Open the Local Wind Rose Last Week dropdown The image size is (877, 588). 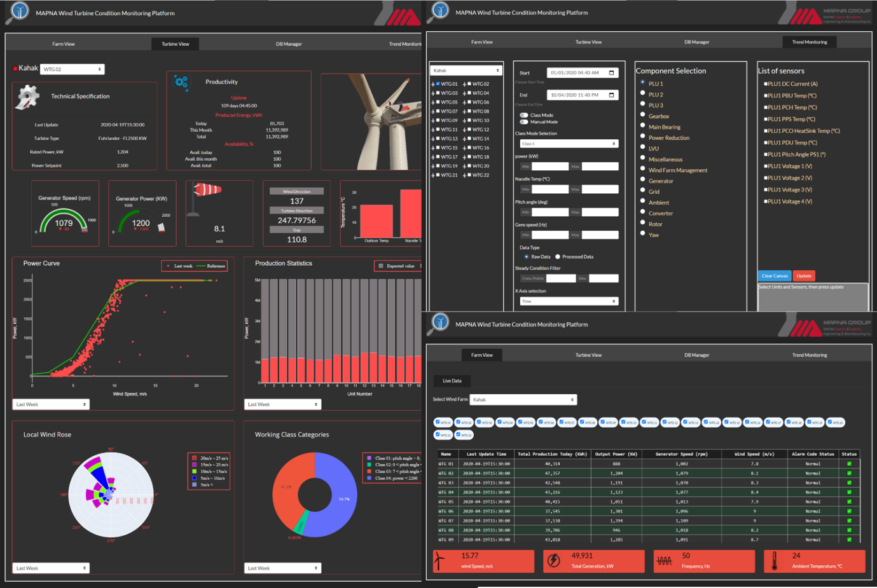pos(51,568)
